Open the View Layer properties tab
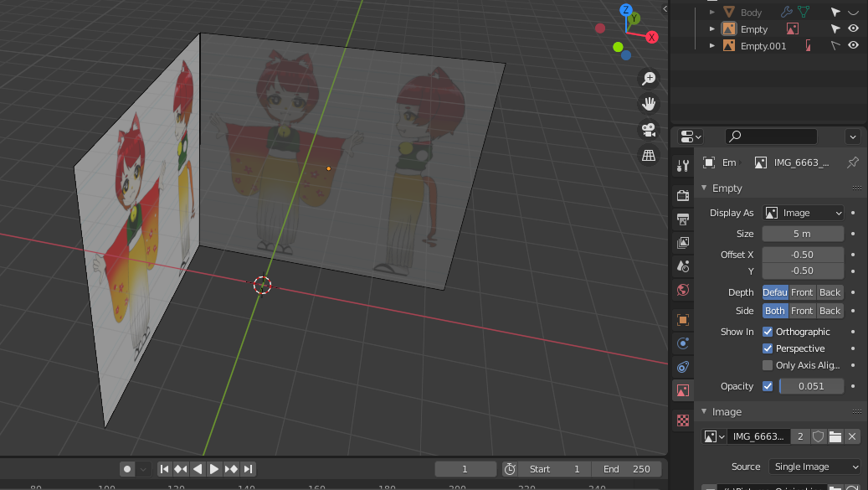868x490 pixels. (682, 243)
